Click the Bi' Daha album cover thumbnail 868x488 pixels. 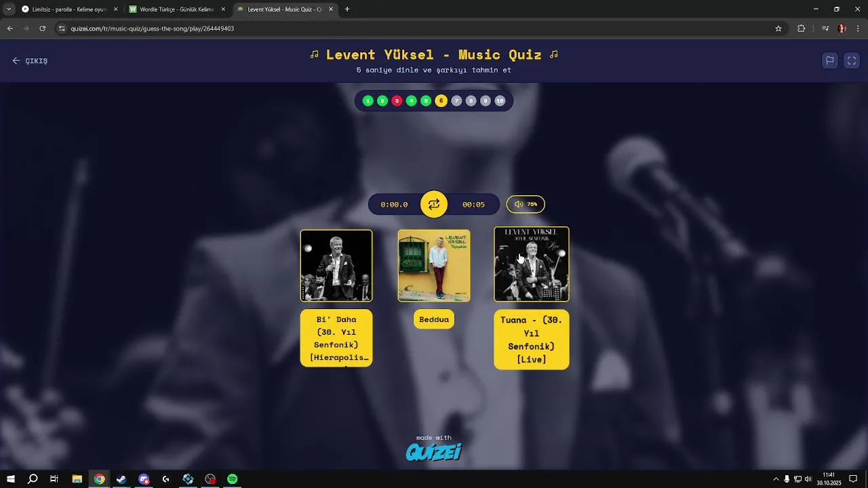[336, 266]
